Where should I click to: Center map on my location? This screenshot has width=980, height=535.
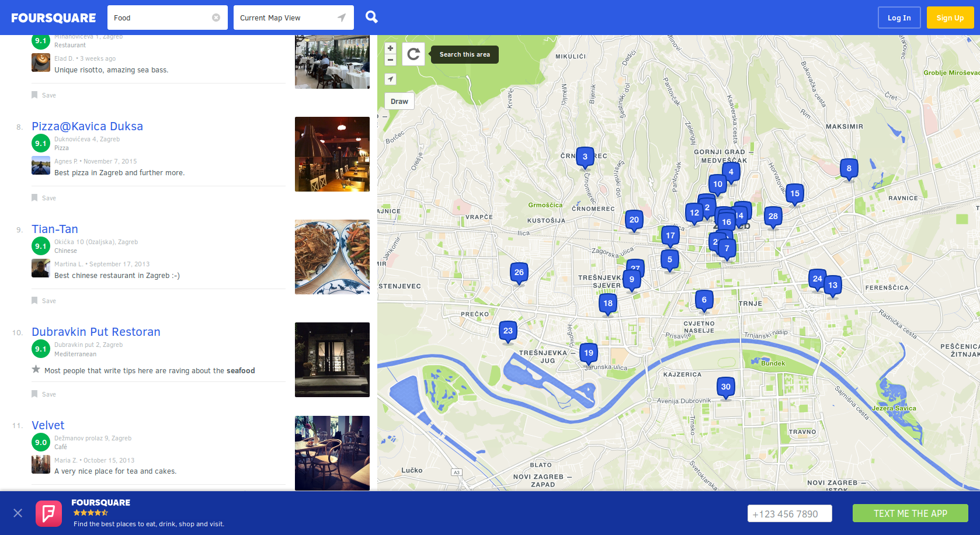[x=391, y=79]
